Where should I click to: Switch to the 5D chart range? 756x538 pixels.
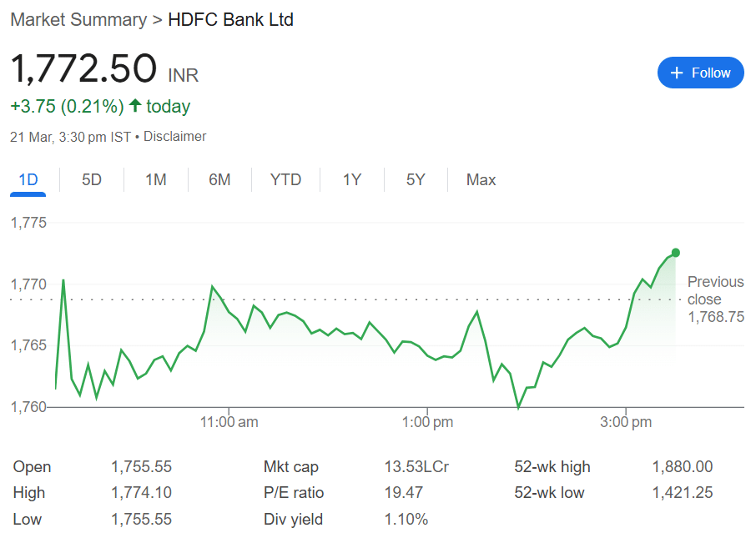click(92, 180)
